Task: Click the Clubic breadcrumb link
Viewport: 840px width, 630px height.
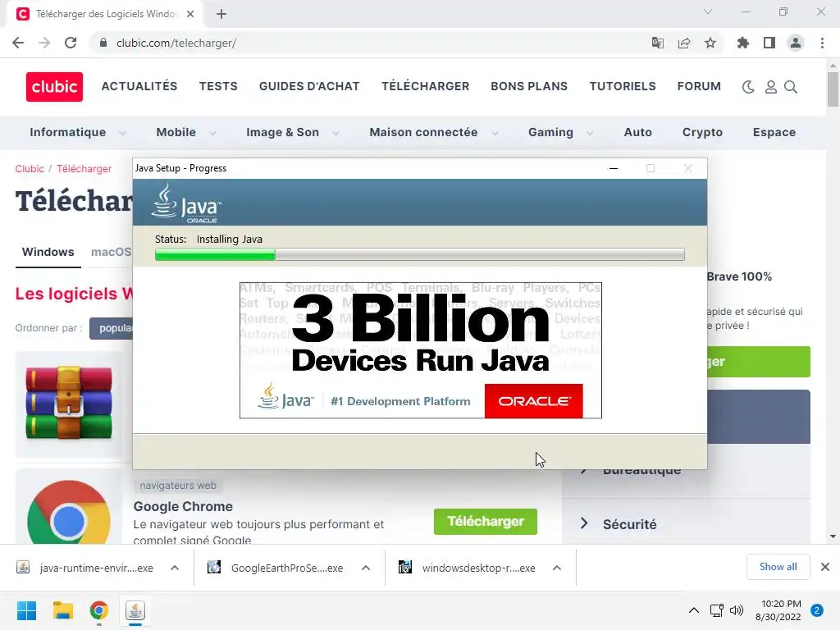Action: coord(30,169)
